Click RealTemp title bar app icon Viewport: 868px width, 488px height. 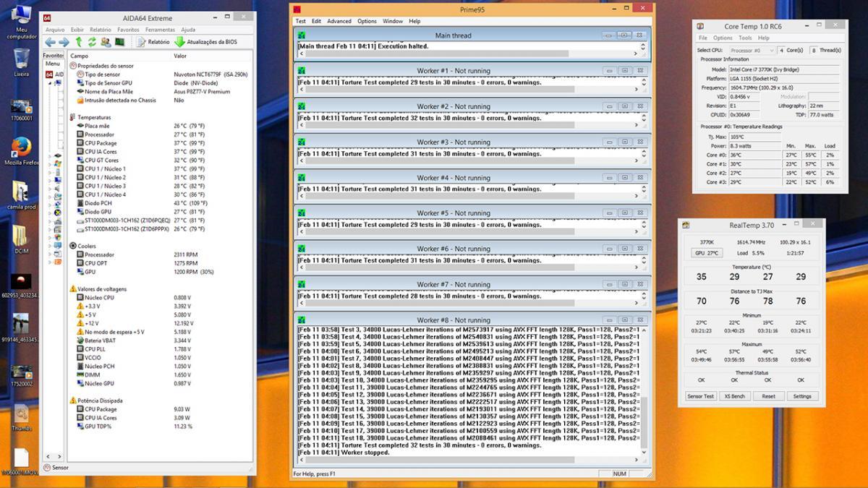(x=686, y=226)
